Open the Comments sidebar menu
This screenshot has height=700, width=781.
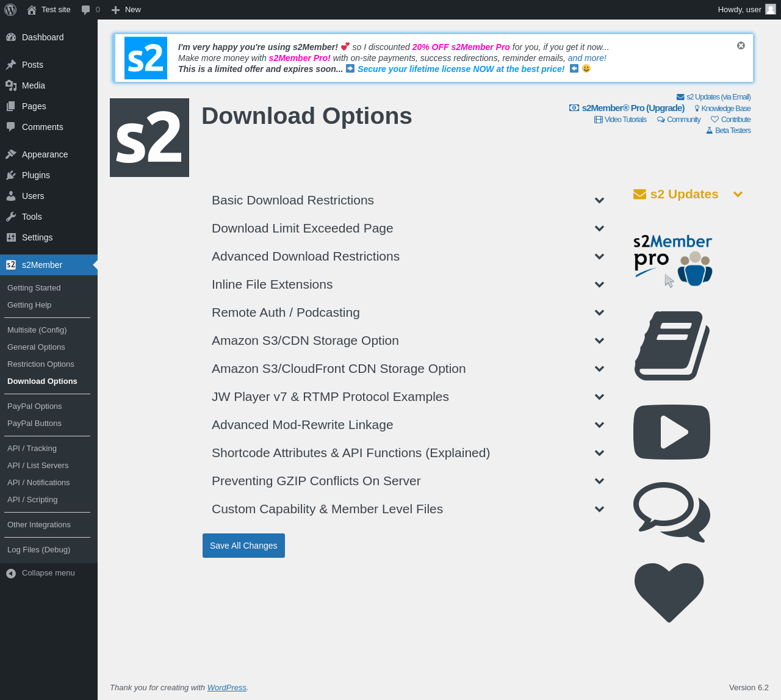[x=49, y=127]
